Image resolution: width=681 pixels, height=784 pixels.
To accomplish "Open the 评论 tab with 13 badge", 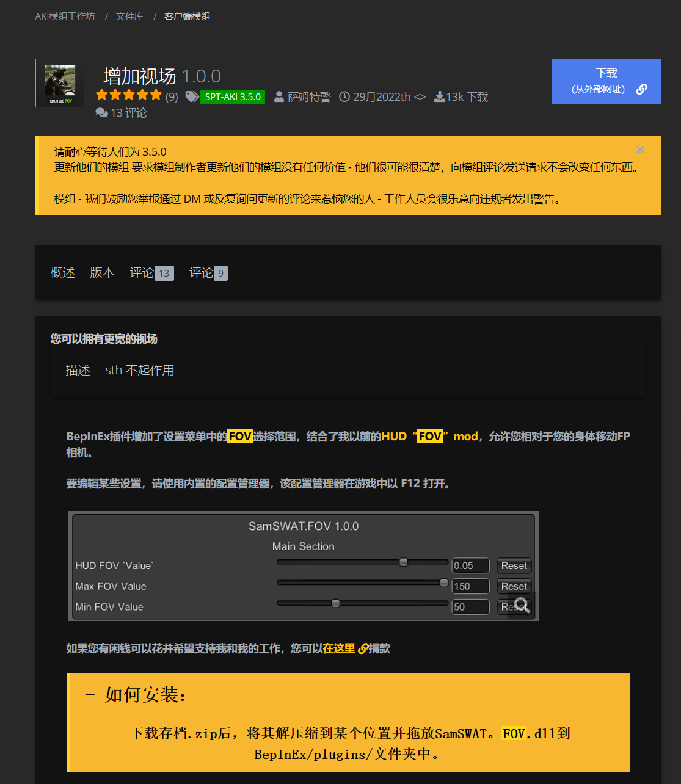I will point(151,273).
